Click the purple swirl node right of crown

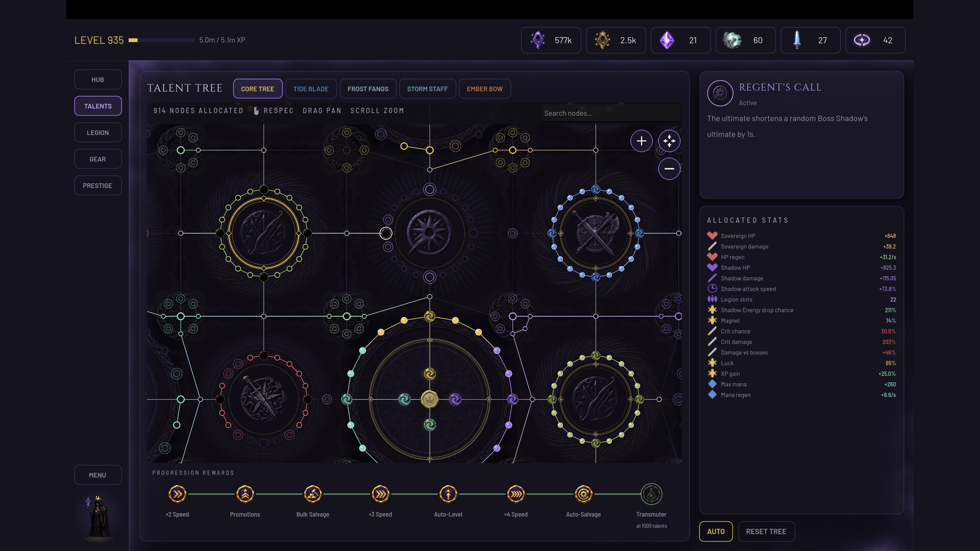(x=455, y=399)
